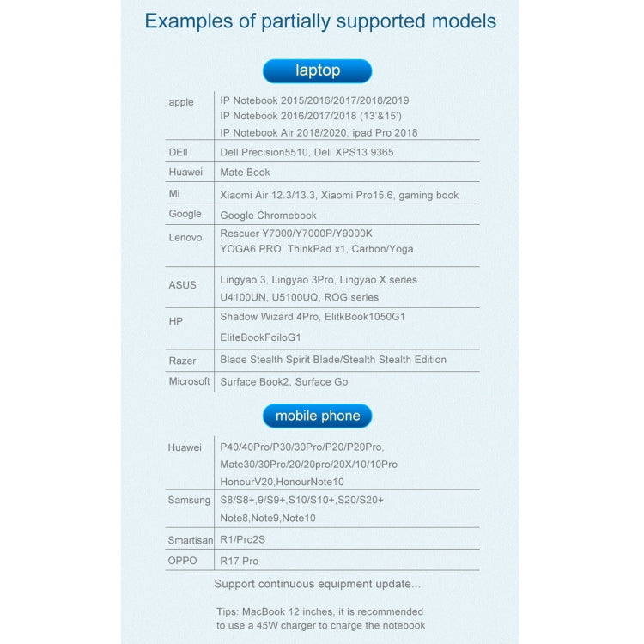This screenshot has height=644, width=644.
Task: Click Google Chromebook model text
Action: [268, 216]
